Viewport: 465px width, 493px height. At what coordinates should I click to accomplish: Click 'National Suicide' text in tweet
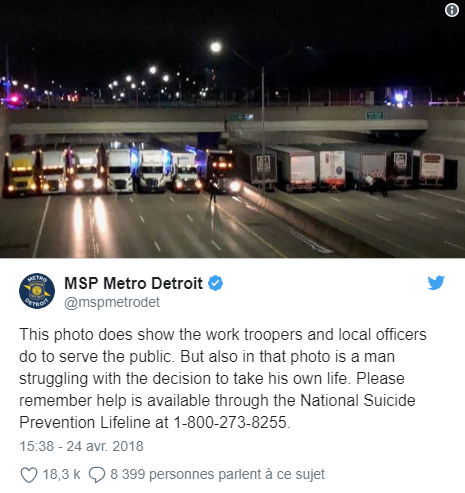click(358, 400)
